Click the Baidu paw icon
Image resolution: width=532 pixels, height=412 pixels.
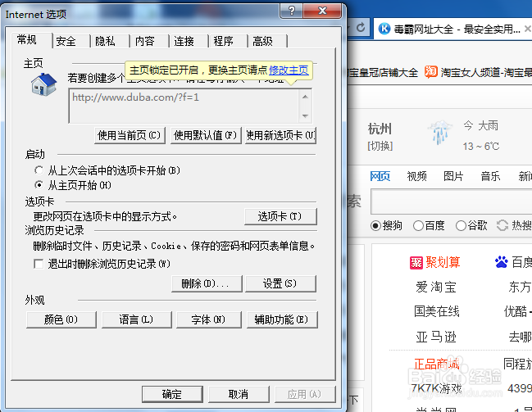click(x=501, y=262)
